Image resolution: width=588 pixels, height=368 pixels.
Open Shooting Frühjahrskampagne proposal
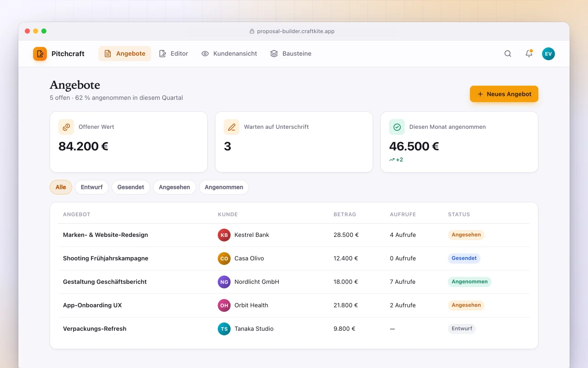(x=106, y=259)
